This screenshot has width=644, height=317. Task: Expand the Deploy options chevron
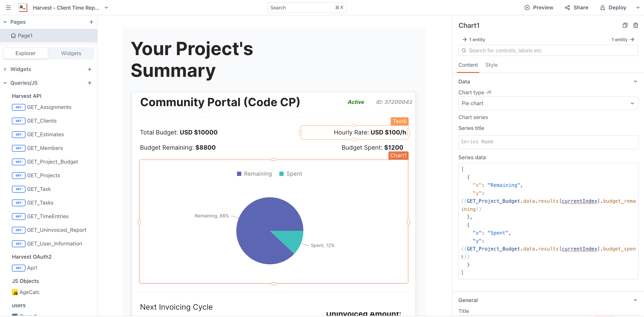[x=638, y=8]
